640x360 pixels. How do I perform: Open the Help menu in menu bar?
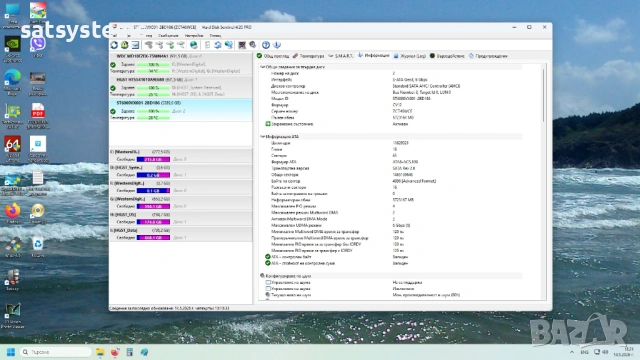pos(215,36)
